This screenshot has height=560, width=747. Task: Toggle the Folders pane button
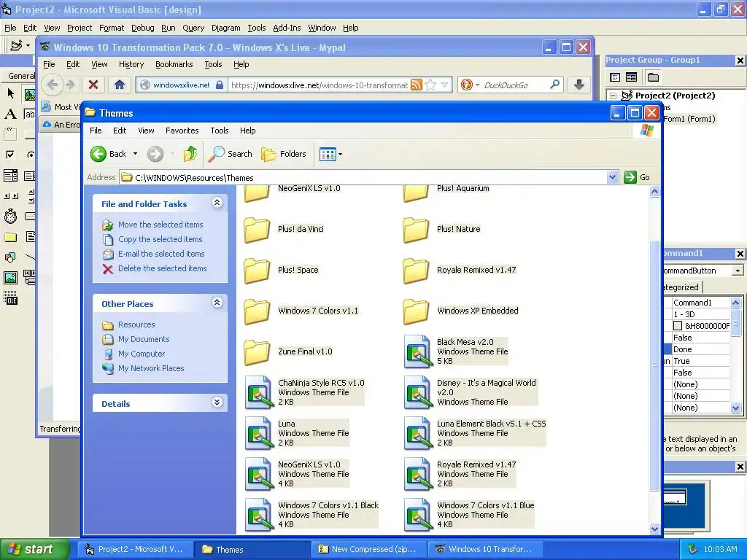[284, 154]
